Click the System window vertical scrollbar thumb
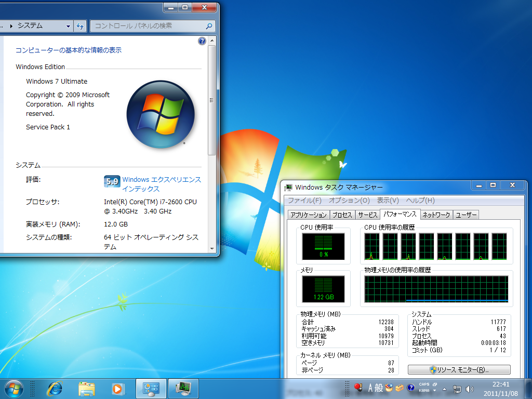 (212, 100)
